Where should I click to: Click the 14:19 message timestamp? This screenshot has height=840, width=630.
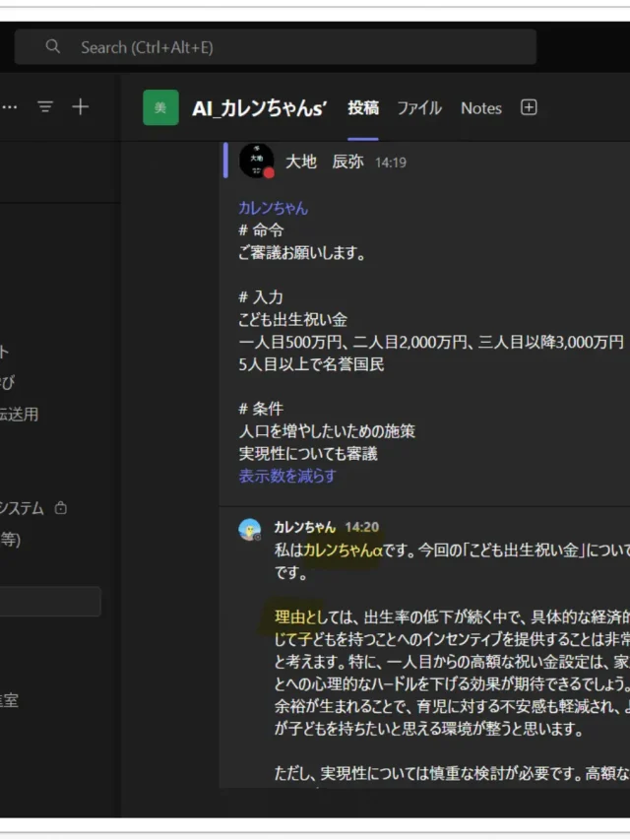tap(390, 162)
